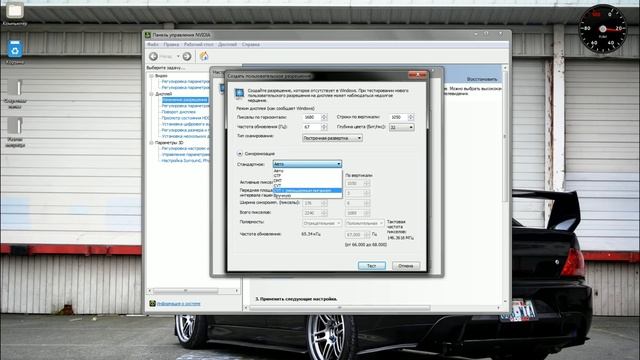Open the Справка menu

click(251, 44)
